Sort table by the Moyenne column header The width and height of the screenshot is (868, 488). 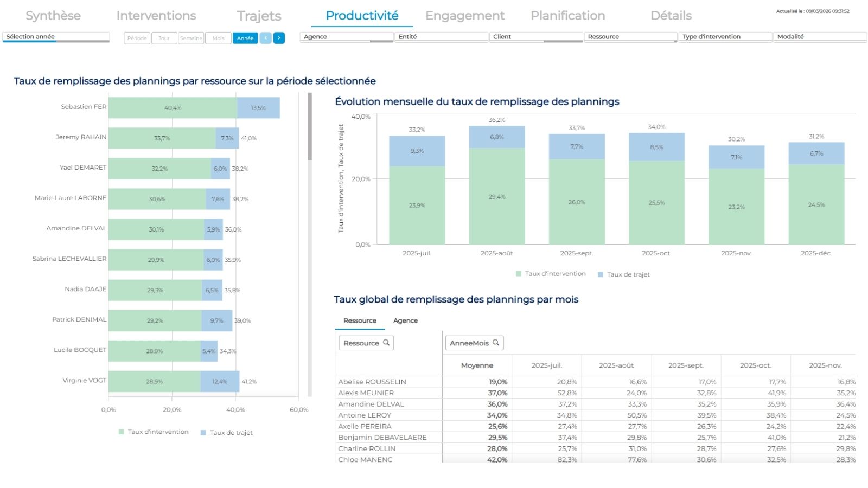point(477,365)
